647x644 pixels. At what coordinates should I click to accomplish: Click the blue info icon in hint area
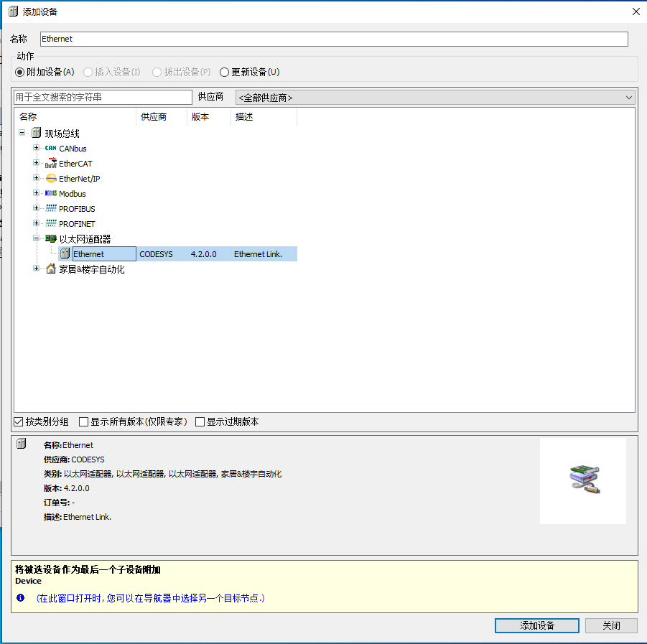(x=20, y=597)
